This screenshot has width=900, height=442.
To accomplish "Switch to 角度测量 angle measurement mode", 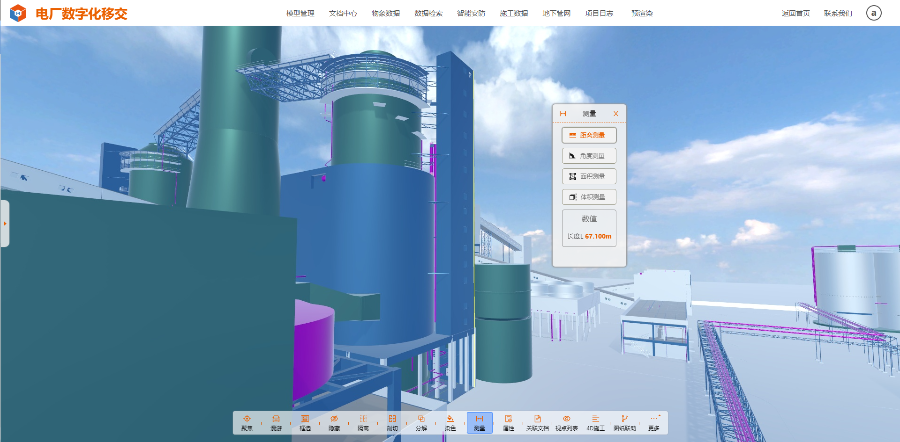I will pos(589,156).
